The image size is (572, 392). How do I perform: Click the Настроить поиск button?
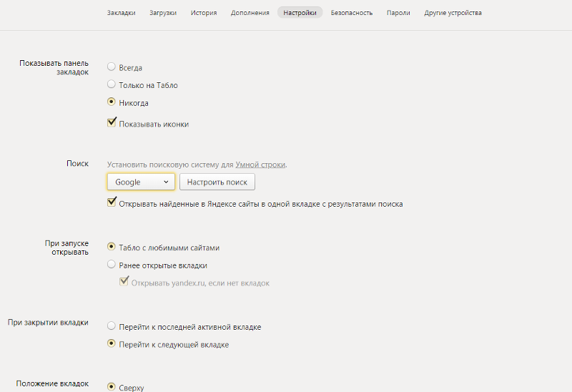point(217,182)
